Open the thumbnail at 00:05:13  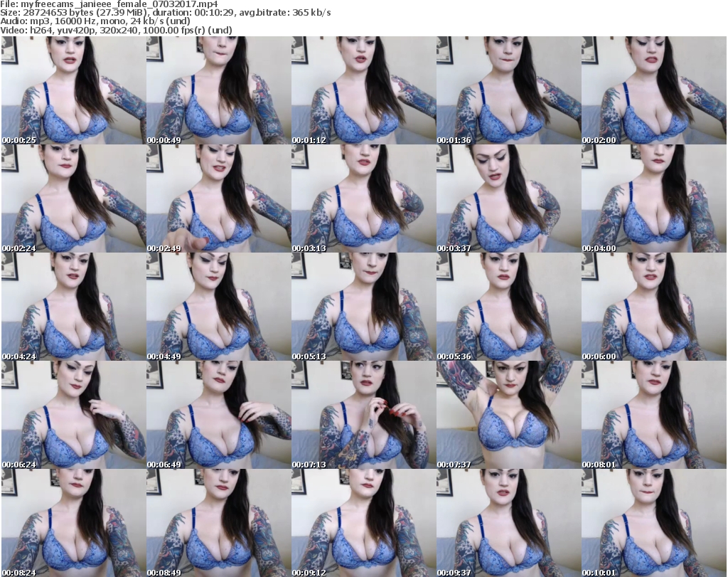click(x=363, y=307)
